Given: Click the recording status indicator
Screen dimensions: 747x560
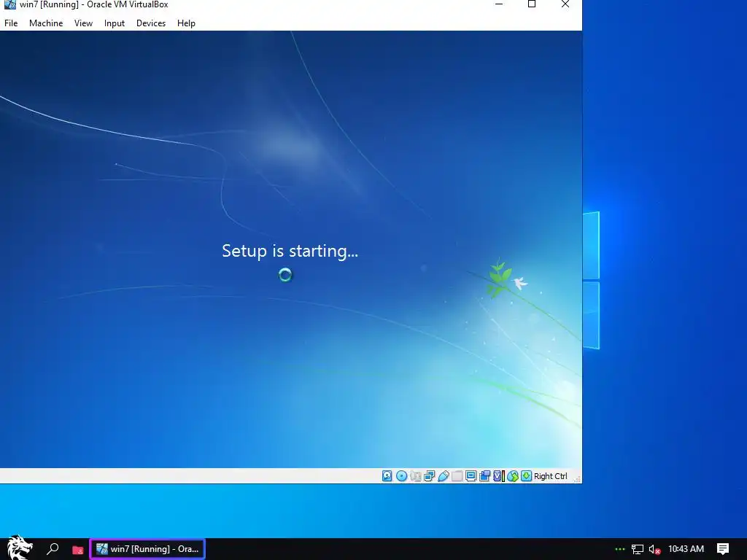Looking at the screenshot, I should point(484,475).
